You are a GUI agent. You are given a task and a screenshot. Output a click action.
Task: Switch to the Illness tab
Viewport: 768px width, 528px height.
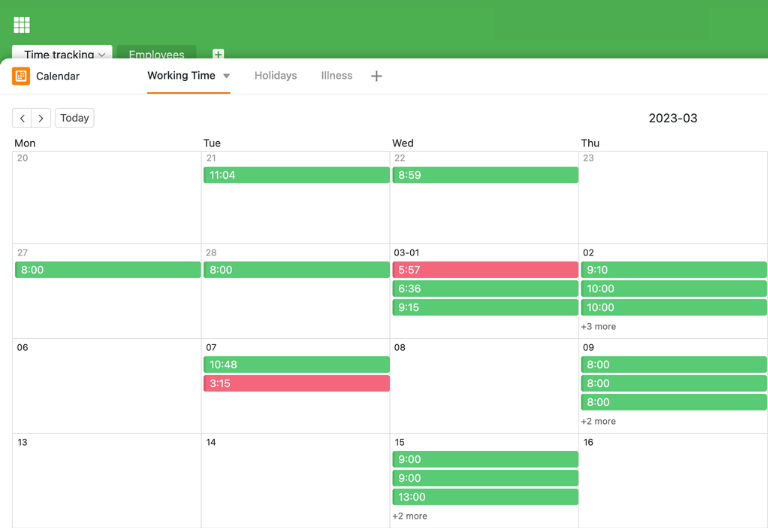pos(336,76)
